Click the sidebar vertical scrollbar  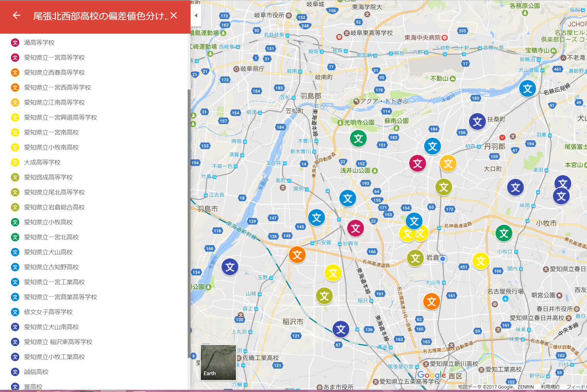tap(189, 218)
